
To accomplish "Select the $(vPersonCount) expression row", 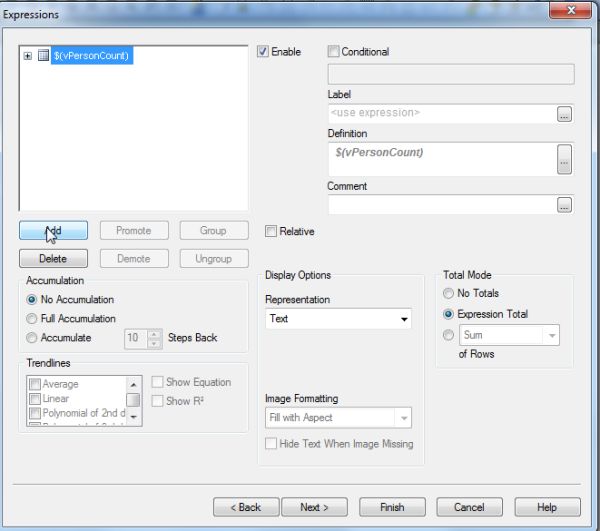I will pos(92,55).
